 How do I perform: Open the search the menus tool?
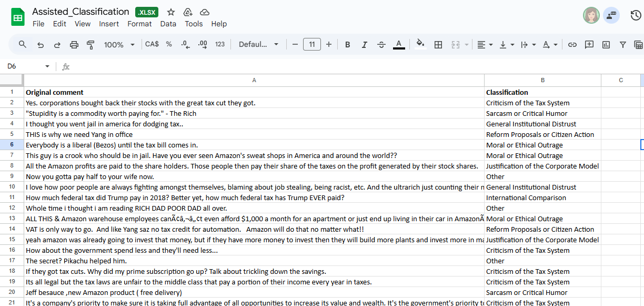[x=23, y=45]
